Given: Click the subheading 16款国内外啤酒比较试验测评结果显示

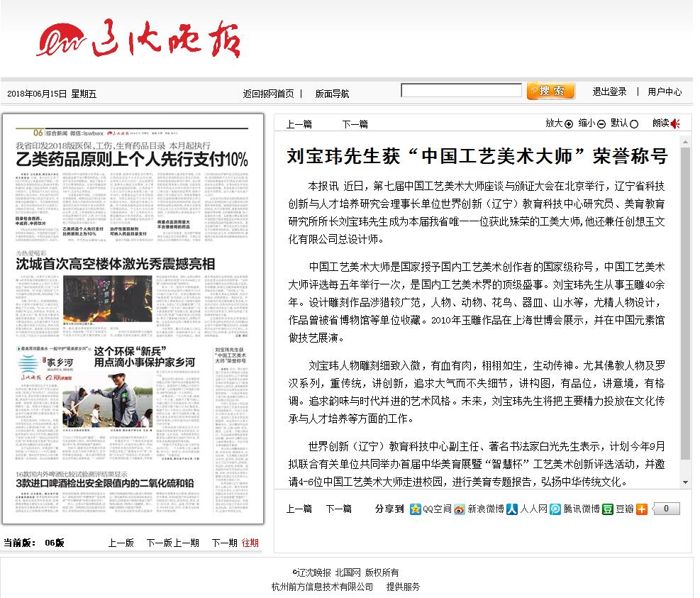Looking at the screenshot, I should pos(72,474).
